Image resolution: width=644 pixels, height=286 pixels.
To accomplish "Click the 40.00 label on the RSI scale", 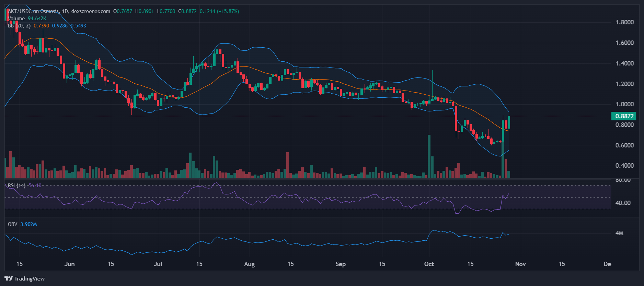I will [x=623, y=203].
